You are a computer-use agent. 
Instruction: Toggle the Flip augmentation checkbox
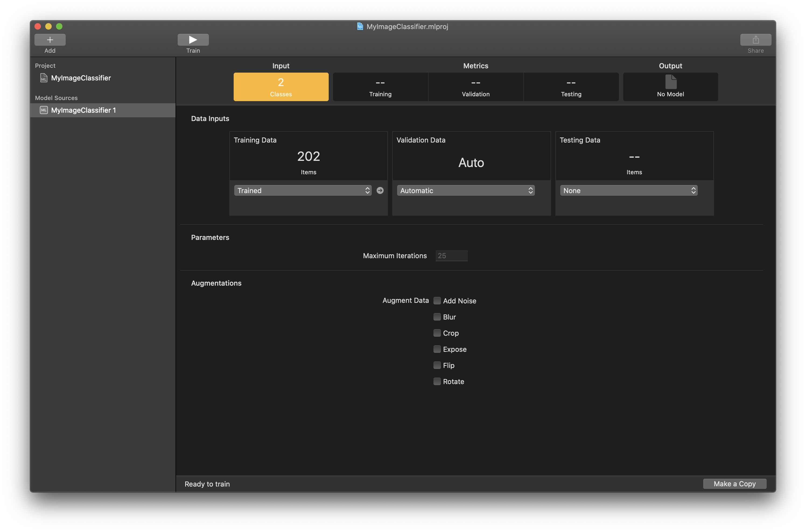coord(437,366)
